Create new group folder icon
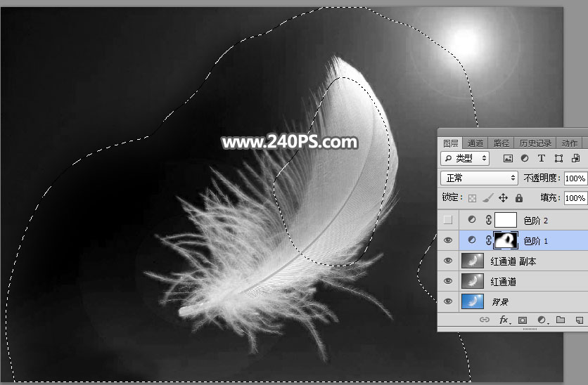The image size is (588, 385). point(561,320)
